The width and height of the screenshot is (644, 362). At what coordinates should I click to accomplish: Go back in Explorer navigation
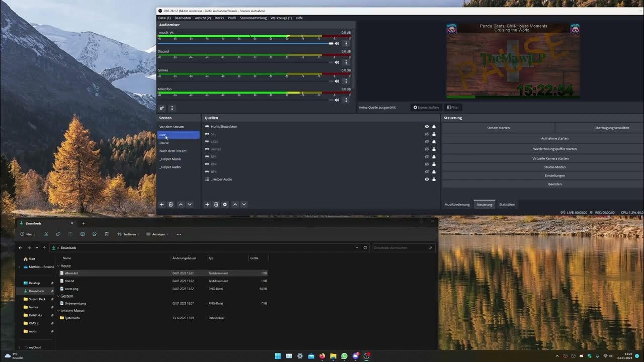pyautogui.click(x=20, y=248)
